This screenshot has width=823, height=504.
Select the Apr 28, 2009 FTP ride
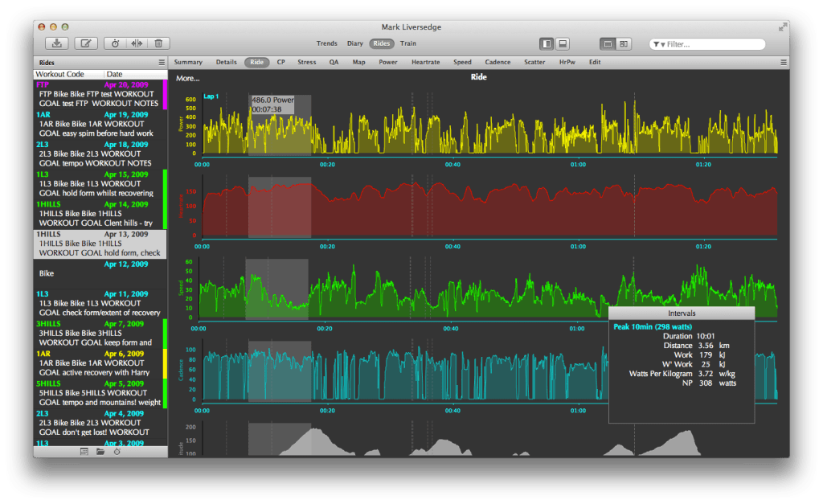pos(96,93)
